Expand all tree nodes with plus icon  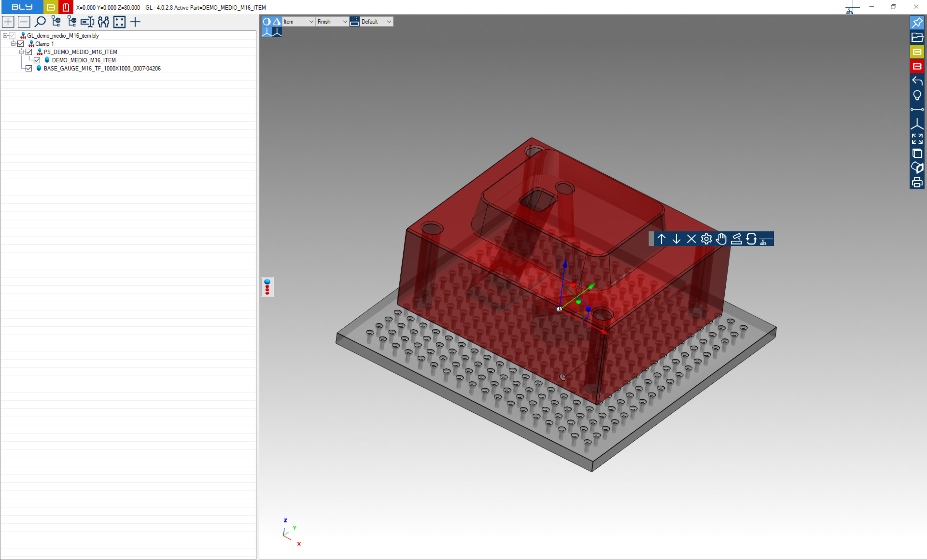coord(8,22)
